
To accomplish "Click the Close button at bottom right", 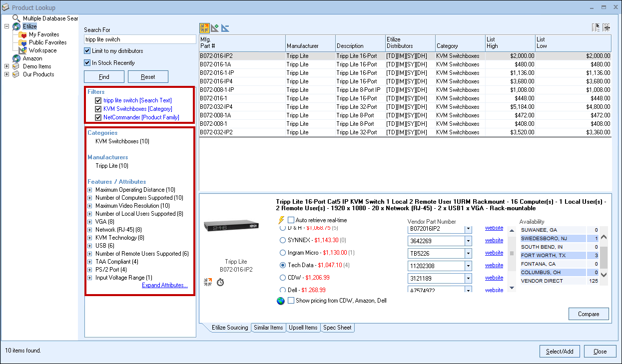I will pos(600,352).
